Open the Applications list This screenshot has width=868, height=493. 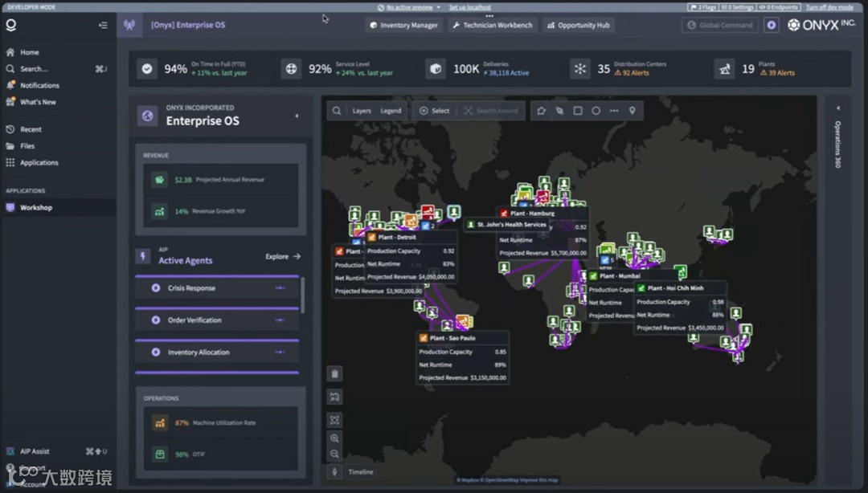(39, 163)
